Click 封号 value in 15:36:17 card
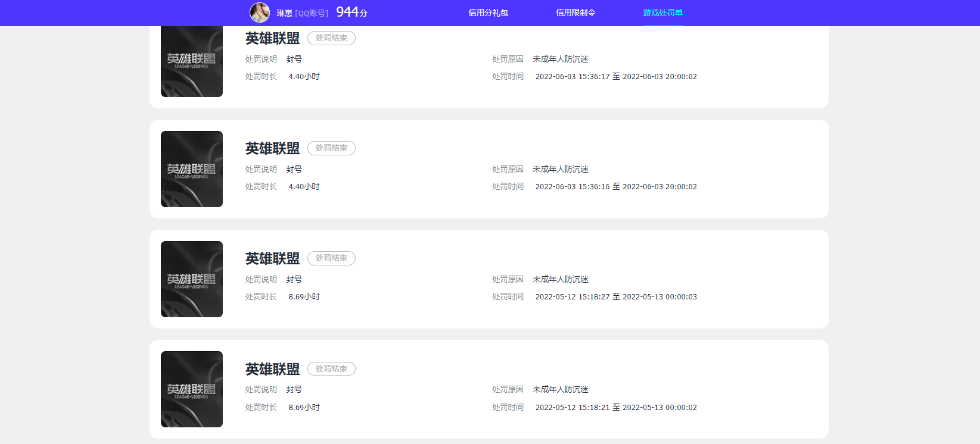 tap(294, 59)
